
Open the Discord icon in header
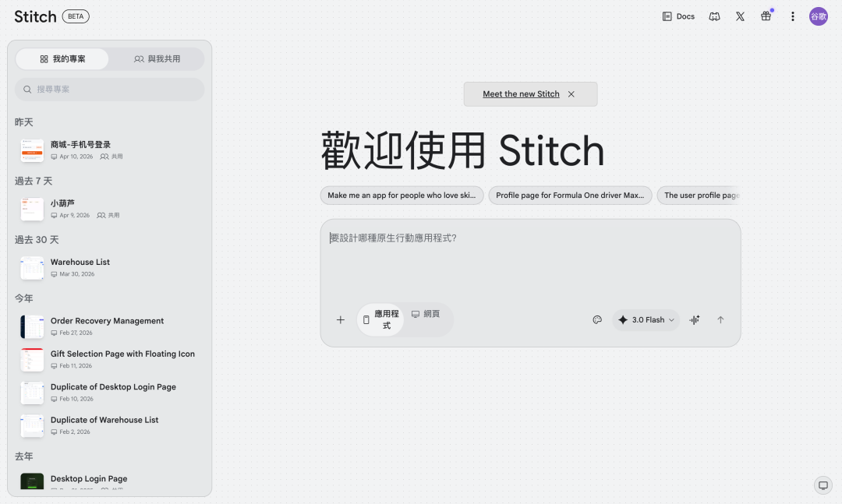[714, 16]
